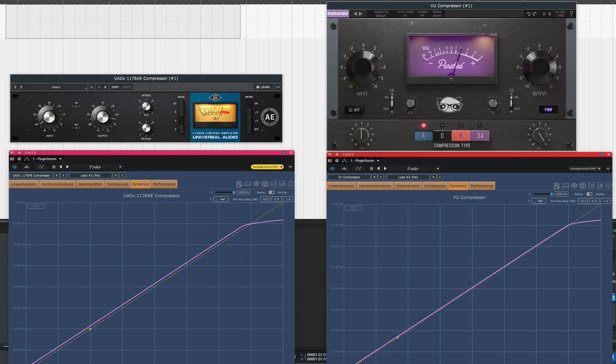Select compression type D on VU Compressor
This screenshot has width=616, height=364.
442,136
